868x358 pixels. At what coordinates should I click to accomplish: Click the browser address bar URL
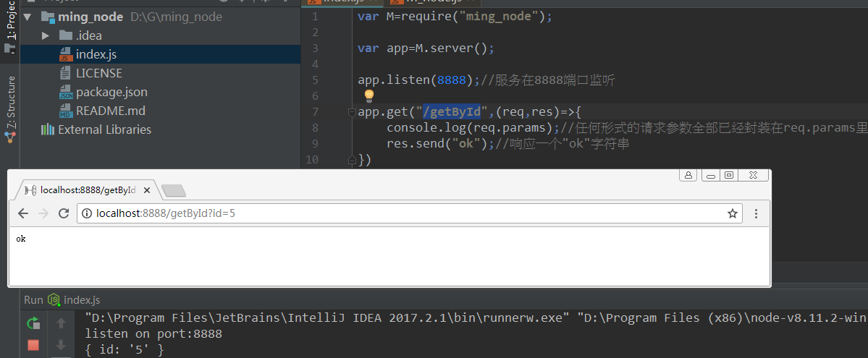point(166,213)
